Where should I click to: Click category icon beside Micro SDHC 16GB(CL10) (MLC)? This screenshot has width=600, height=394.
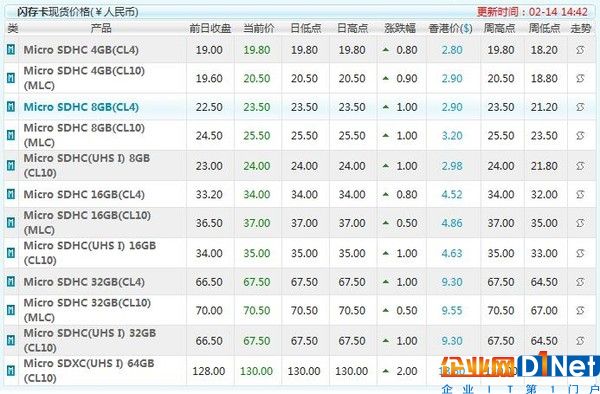(11, 222)
